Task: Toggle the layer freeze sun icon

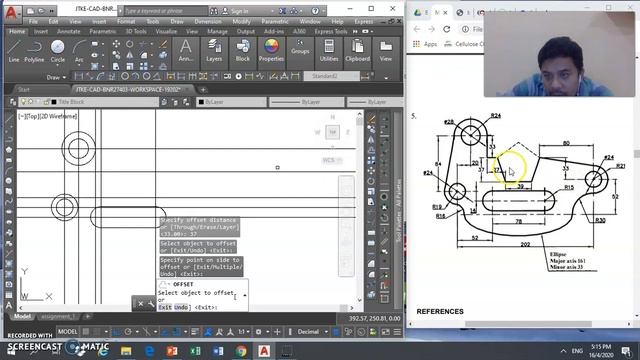Action: point(31,102)
